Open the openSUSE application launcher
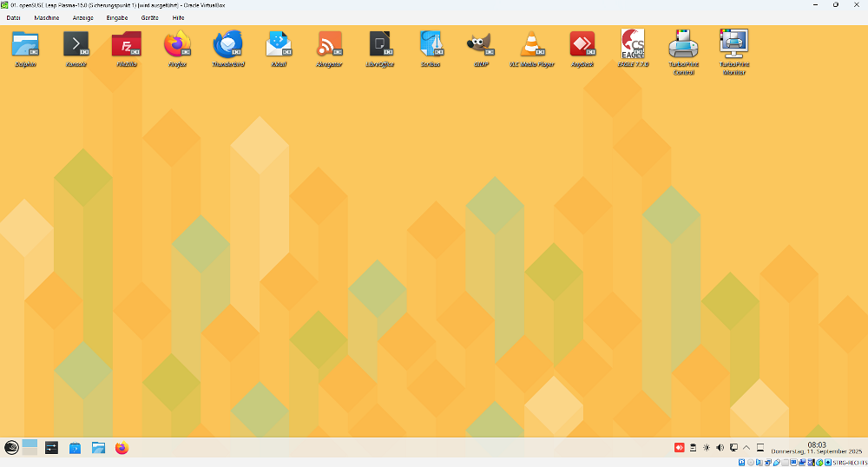The width and height of the screenshot is (868, 467). pyautogui.click(x=11, y=448)
